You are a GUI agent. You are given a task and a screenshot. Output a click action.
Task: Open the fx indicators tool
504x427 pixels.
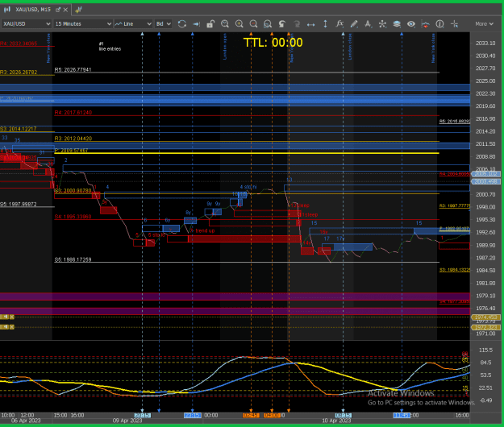[x=339, y=23]
